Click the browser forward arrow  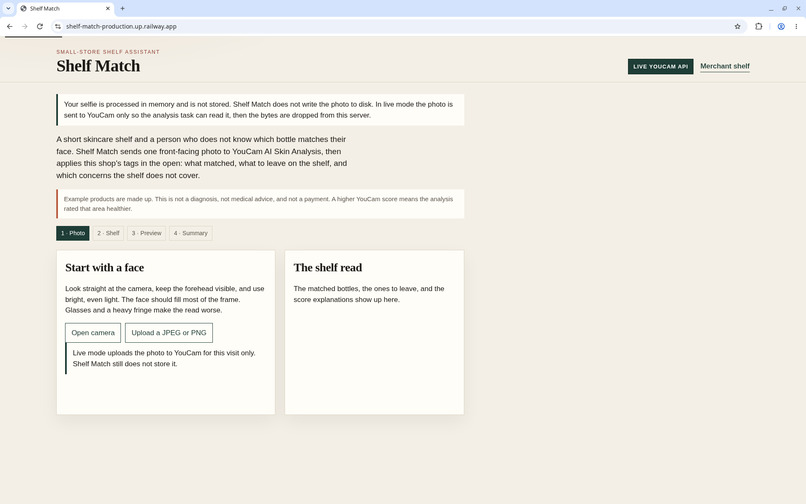[25, 26]
